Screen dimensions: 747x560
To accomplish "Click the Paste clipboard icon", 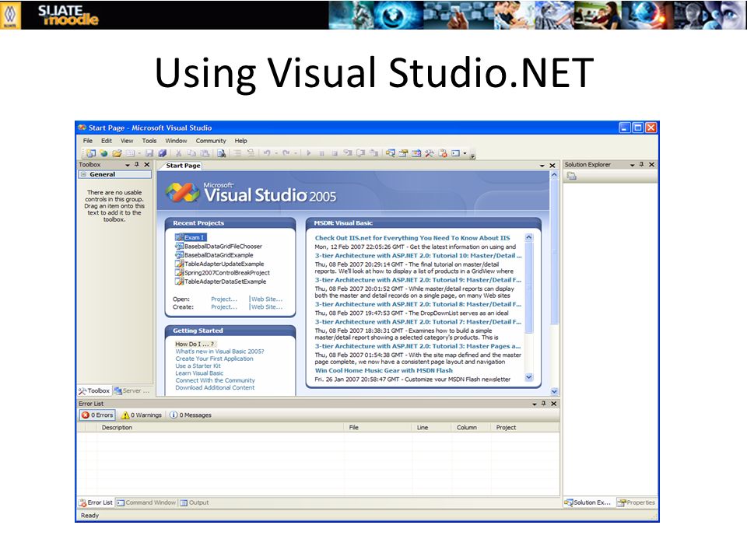I will 205,153.
